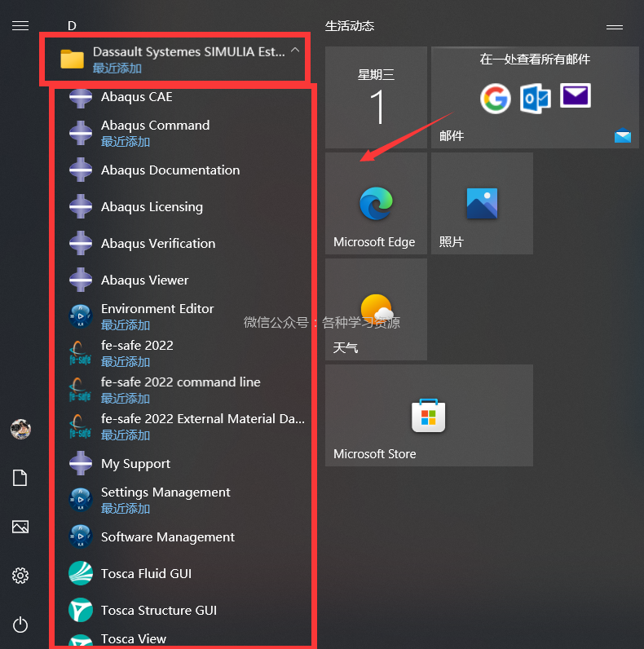Click 在一处查看所有邮件 text in Mail tile
The height and width of the screenshot is (649, 644).
(535, 60)
